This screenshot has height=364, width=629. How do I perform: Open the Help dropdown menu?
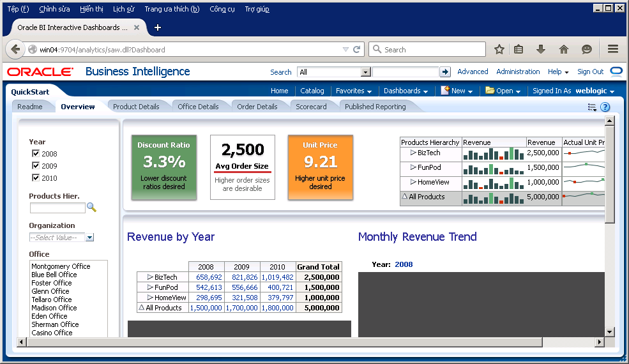tap(558, 72)
